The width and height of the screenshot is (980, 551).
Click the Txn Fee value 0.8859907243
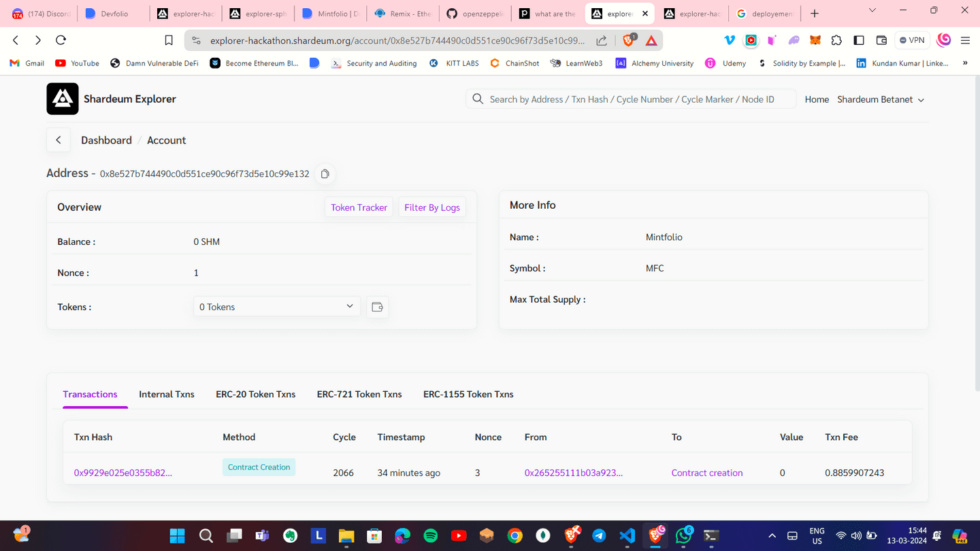click(x=855, y=473)
